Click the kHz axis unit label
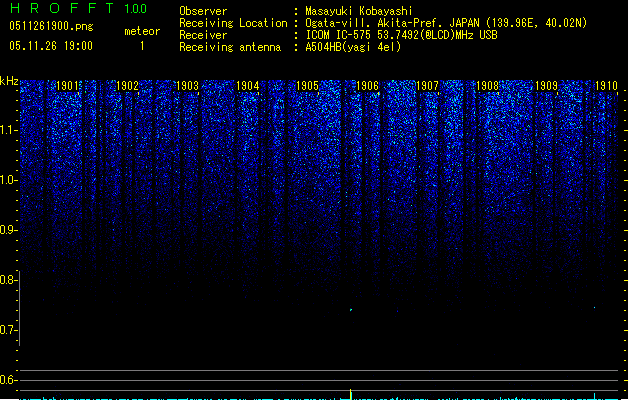 [9, 81]
